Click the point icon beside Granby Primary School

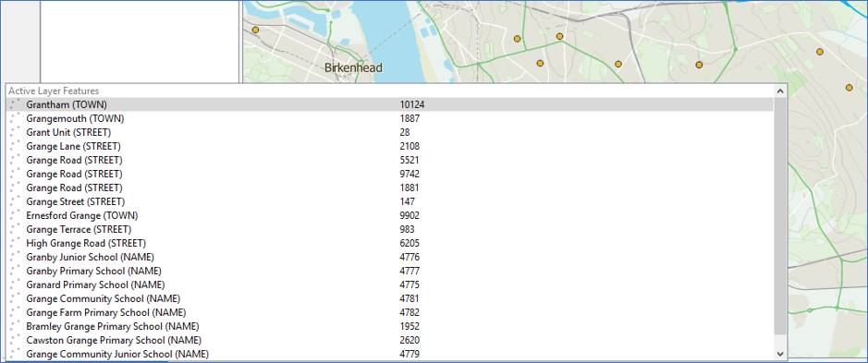(x=15, y=271)
